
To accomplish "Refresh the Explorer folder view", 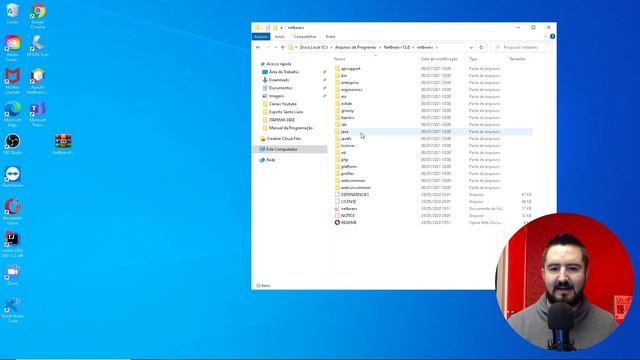I will [x=481, y=47].
